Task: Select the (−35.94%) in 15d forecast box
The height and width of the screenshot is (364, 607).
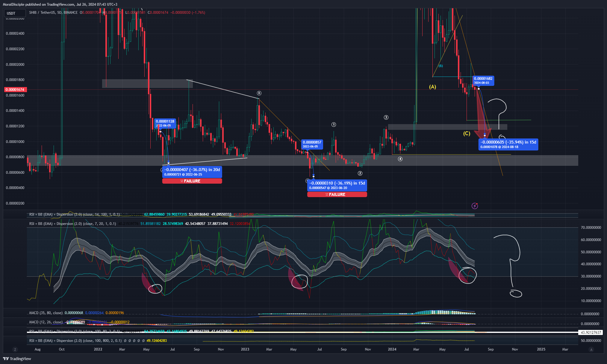Action: coord(508,144)
